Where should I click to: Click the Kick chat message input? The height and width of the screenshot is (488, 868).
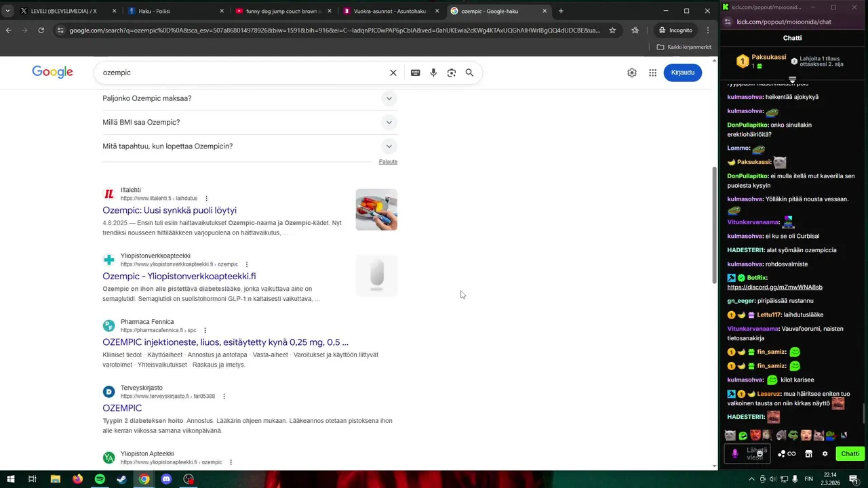tap(746, 454)
